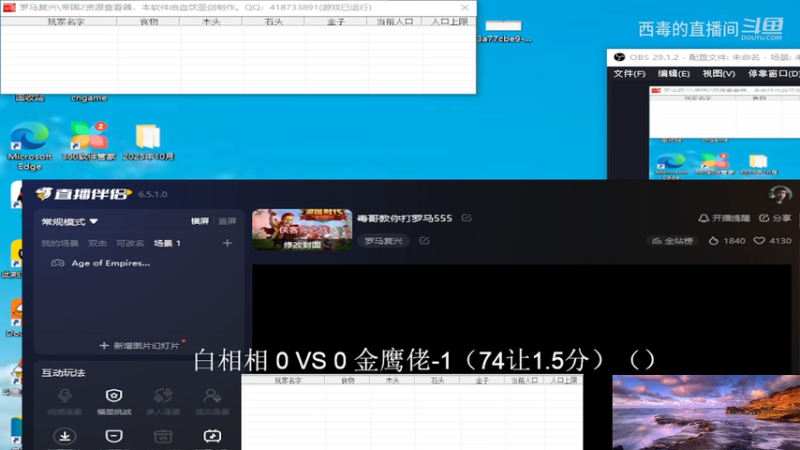Click the sunset coast image in the preview
This screenshot has height=450, width=800.
[706, 412]
